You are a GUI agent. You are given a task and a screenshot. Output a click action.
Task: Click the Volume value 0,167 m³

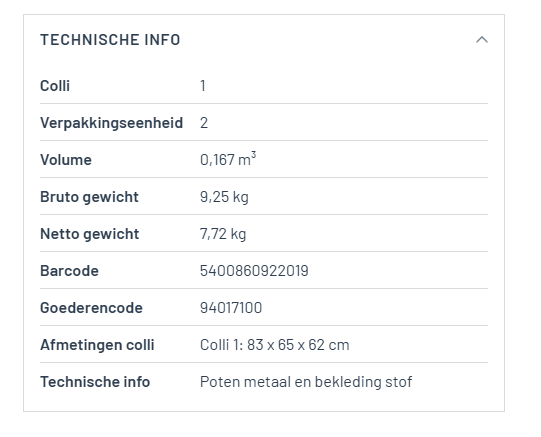tap(228, 159)
